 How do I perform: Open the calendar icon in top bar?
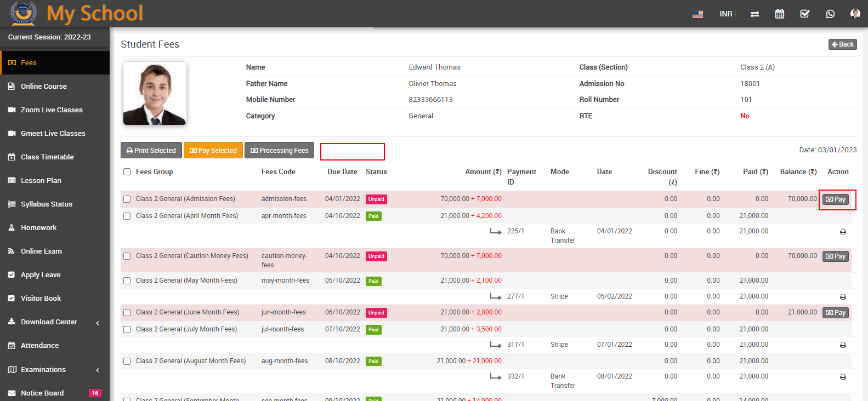click(779, 14)
